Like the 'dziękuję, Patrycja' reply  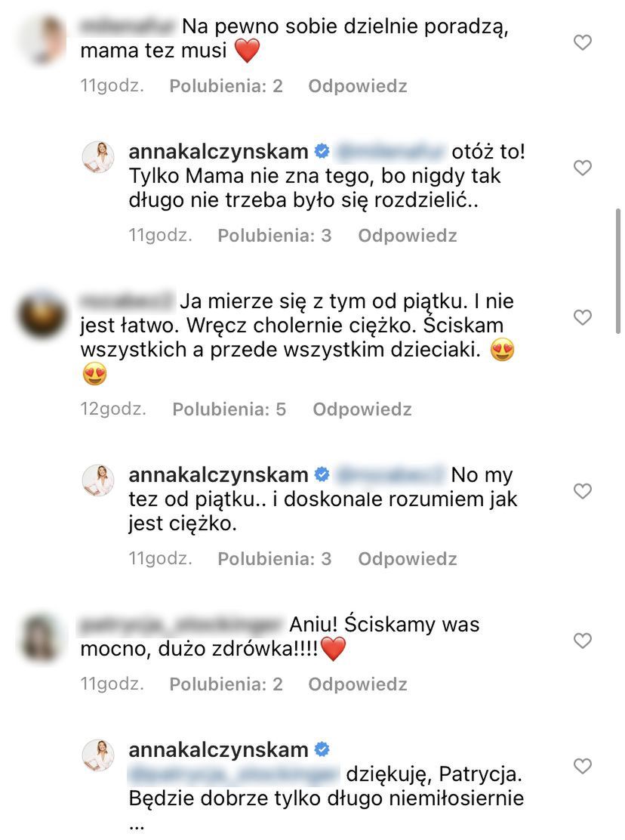click(582, 766)
